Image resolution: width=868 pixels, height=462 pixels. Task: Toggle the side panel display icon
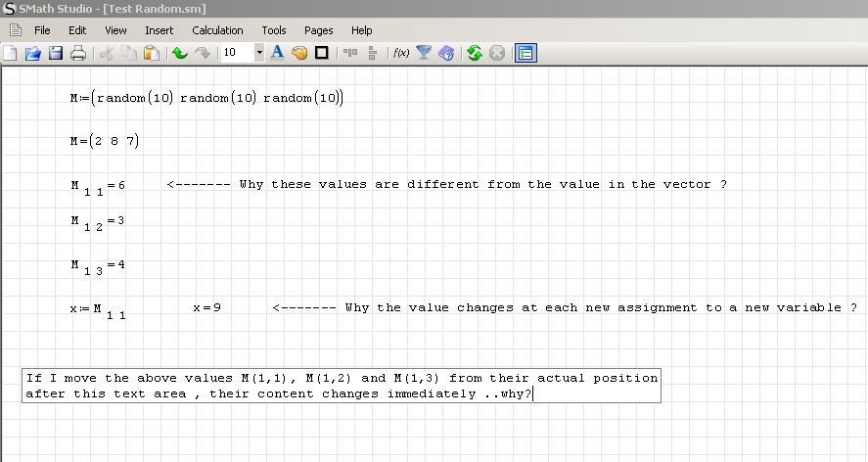click(525, 53)
